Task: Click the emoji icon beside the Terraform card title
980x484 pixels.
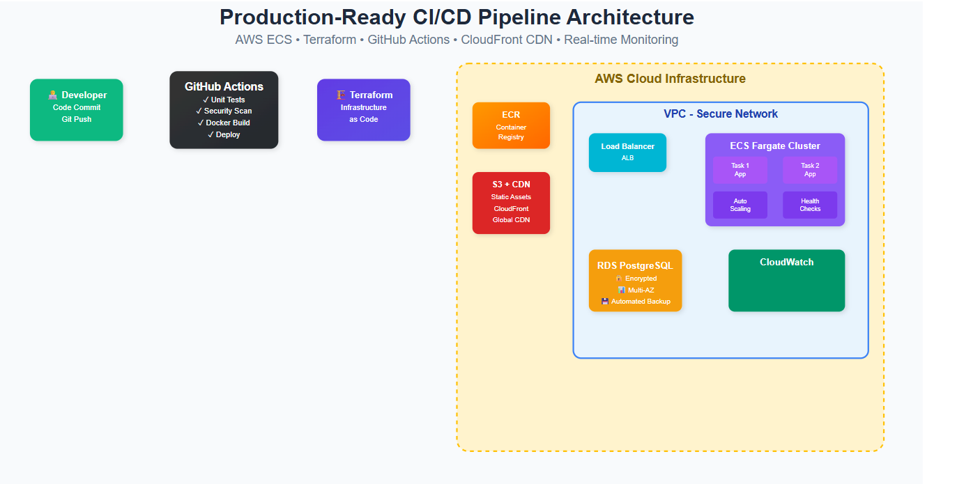Action: pyautogui.click(x=341, y=95)
